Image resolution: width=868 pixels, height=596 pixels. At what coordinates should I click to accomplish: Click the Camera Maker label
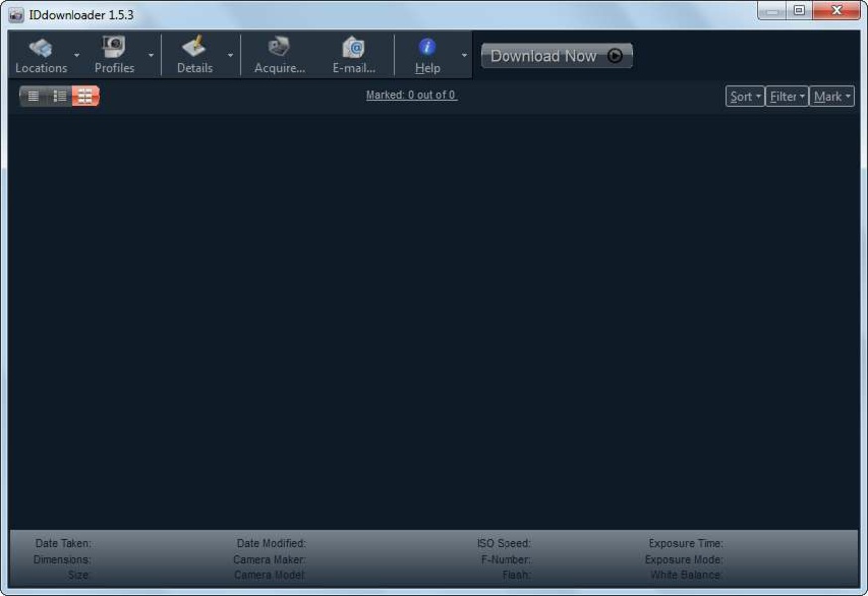(x=269, y=560)
